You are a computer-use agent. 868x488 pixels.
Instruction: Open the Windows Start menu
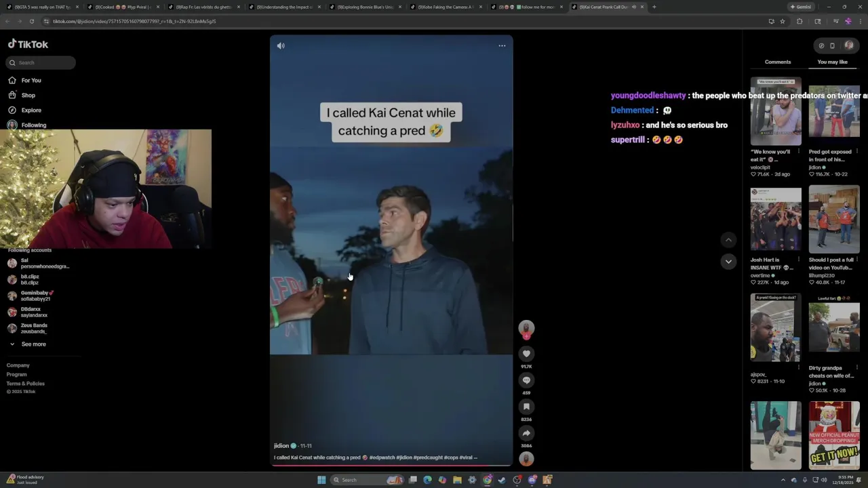tap(321, 480)
